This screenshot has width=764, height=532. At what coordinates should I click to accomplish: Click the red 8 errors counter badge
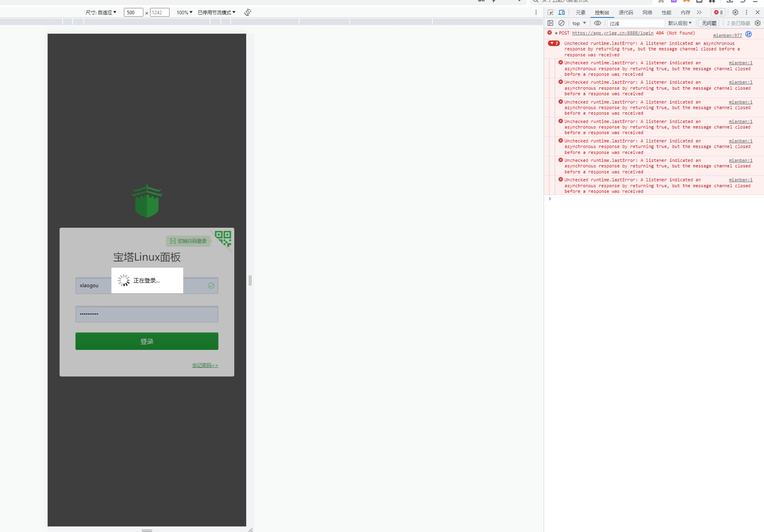coord(718,12)
